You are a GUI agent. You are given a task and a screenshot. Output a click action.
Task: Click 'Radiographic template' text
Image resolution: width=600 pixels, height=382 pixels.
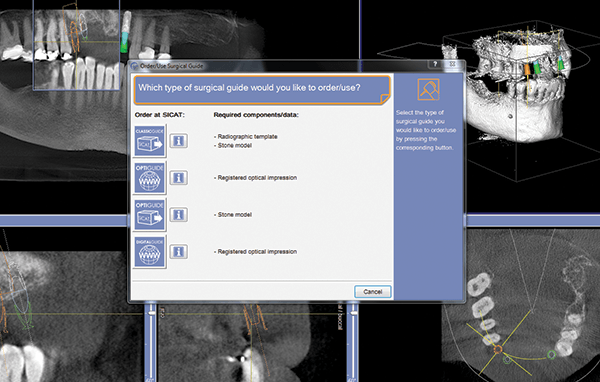(247, 137)
